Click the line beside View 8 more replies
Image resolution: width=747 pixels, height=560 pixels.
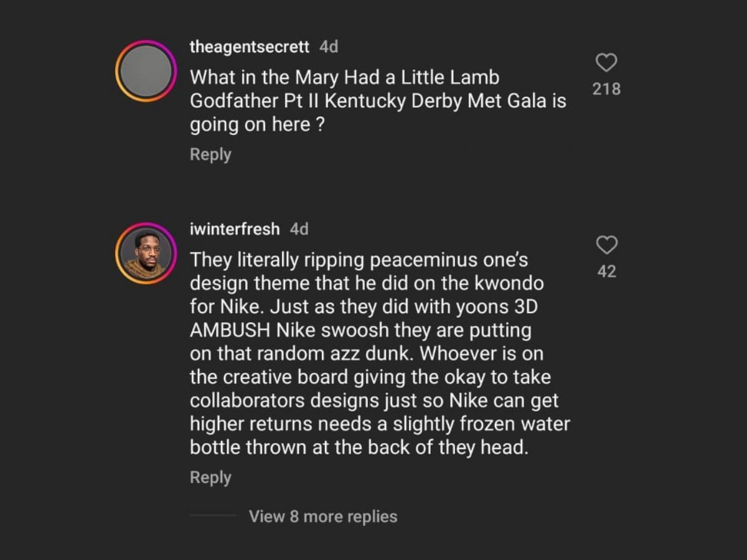click(x=213, y=516)
